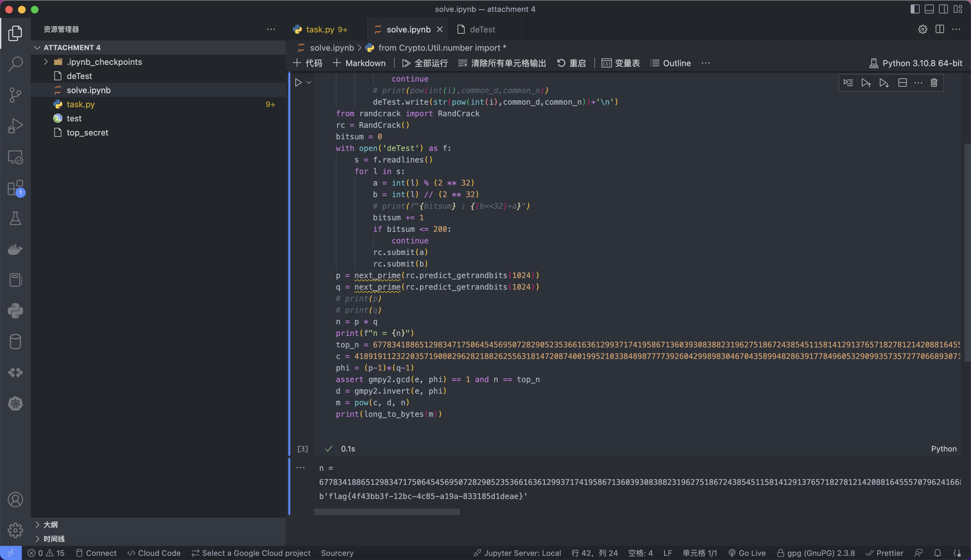Clear all cell outputs 清除所有单元格输出
This screenshot has height=560, width=971.
[502, 63]
